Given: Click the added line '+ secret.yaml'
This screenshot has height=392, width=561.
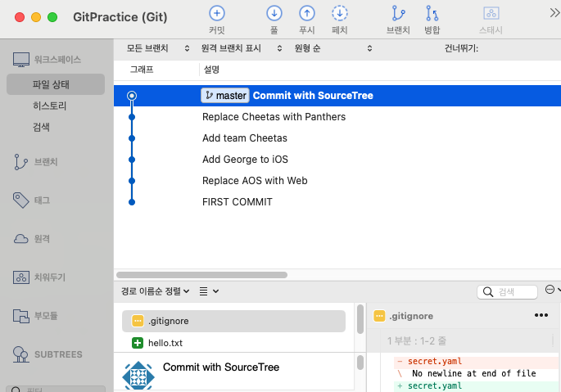Looking at the screenshot, I should (476, 386).
